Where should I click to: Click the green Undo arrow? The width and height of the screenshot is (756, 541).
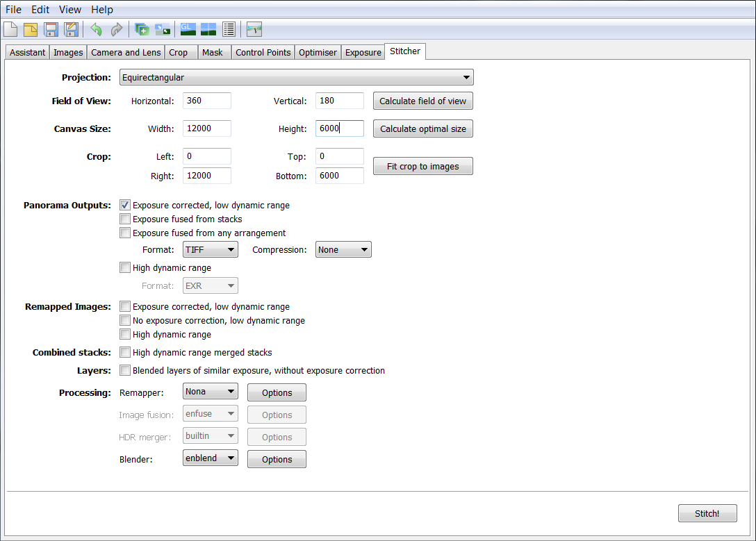point(97,29)
